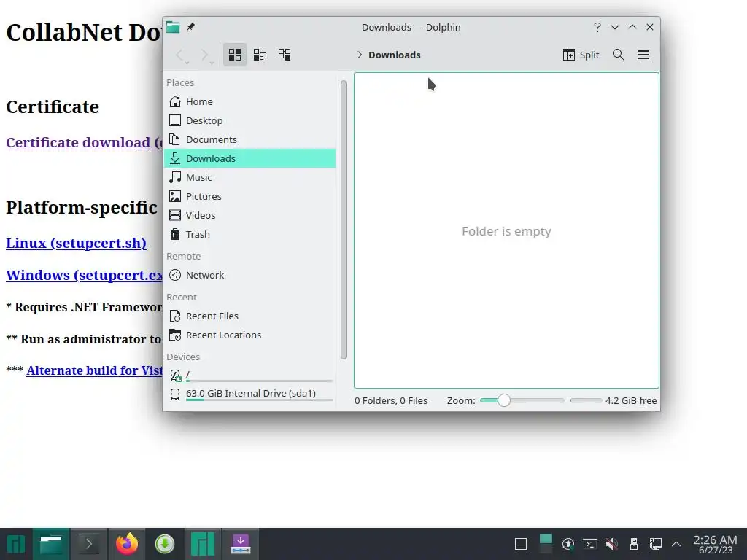Open Manjaro Hello taskbar icon
The image size is (747, 560).
click(203, 544)
